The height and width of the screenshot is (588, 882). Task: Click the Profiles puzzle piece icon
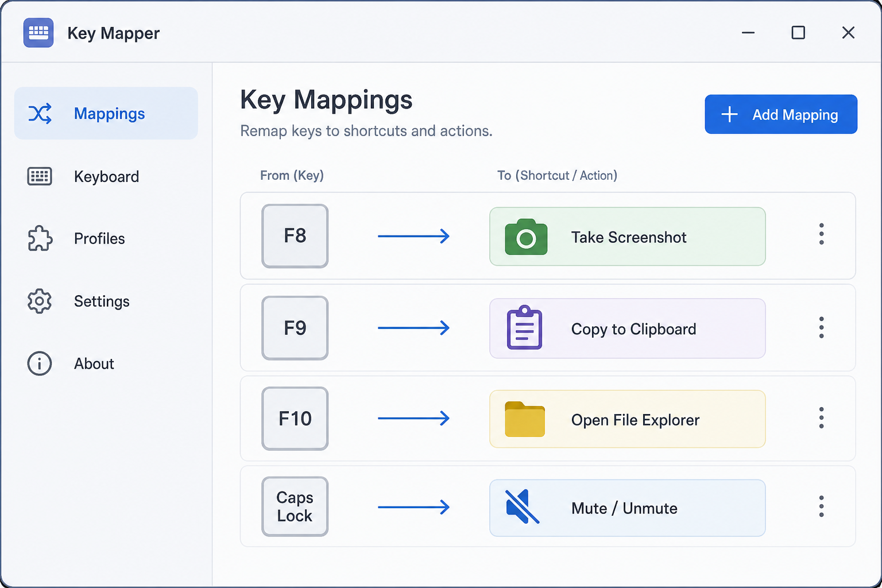pyautogui.click(x=40, y=238)
